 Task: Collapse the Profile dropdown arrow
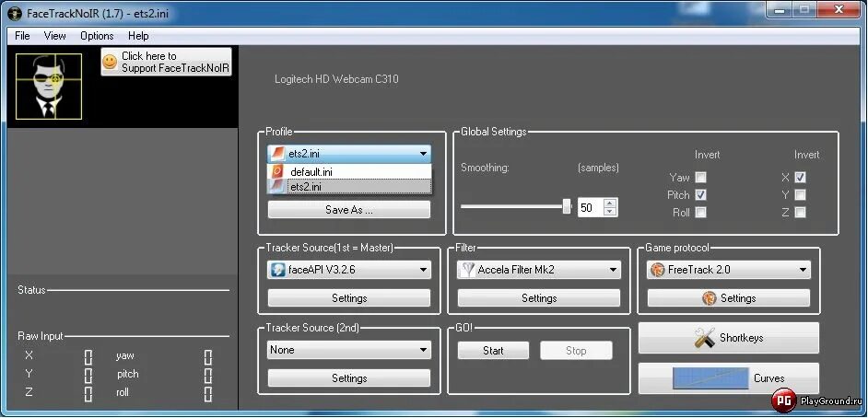423,154
